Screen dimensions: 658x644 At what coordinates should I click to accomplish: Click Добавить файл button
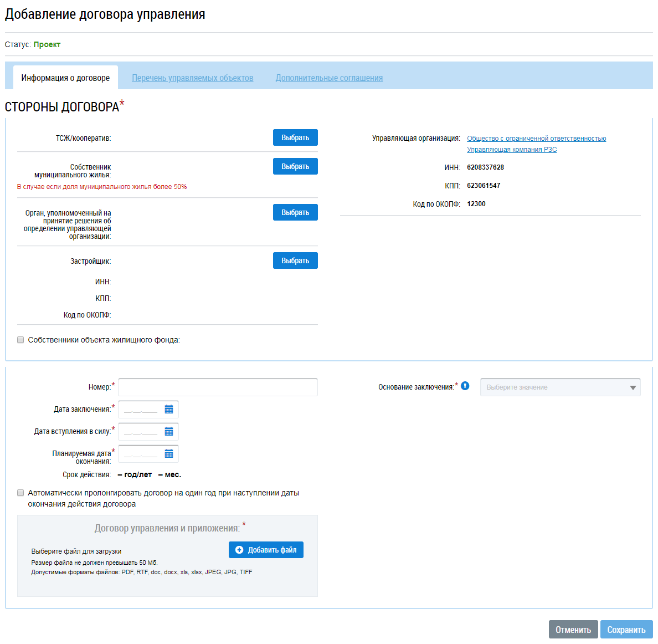coord(266,550)
